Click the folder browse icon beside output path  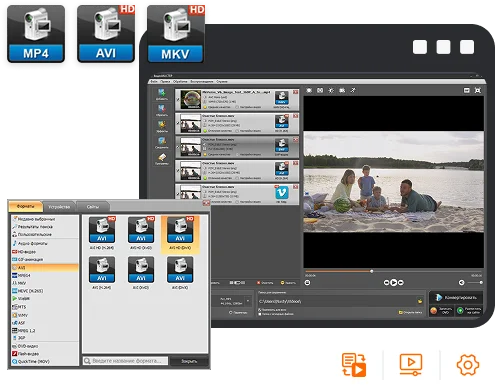point(420,301)
